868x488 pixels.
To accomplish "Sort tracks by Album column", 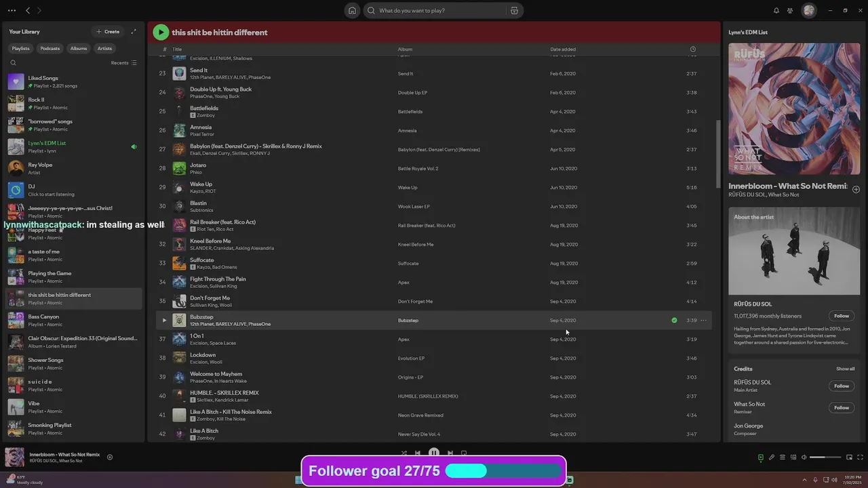I will coord(405,49).
